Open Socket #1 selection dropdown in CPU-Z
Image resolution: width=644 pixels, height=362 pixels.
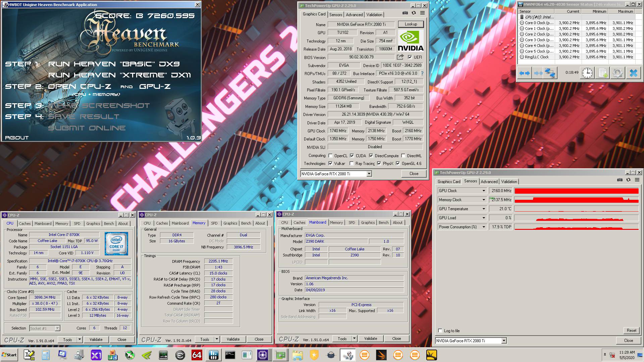[57, 328]
